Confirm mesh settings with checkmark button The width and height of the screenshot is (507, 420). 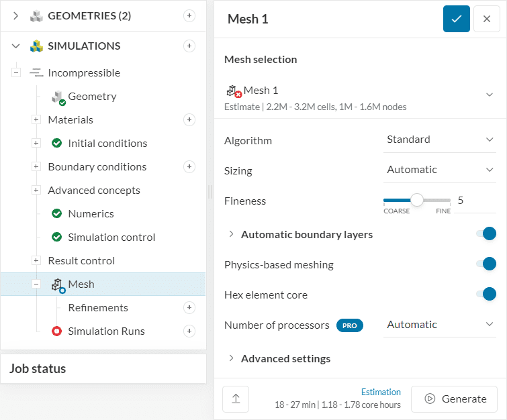pos(456,19)
